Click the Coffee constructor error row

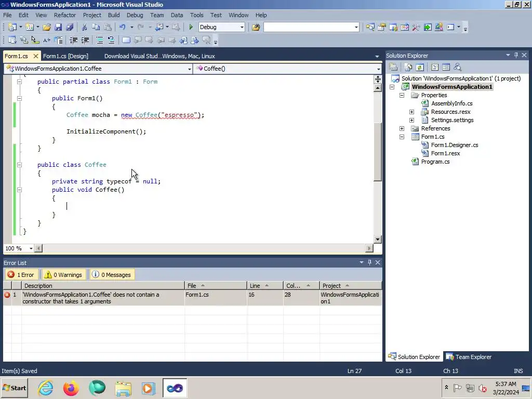[192, 298]
